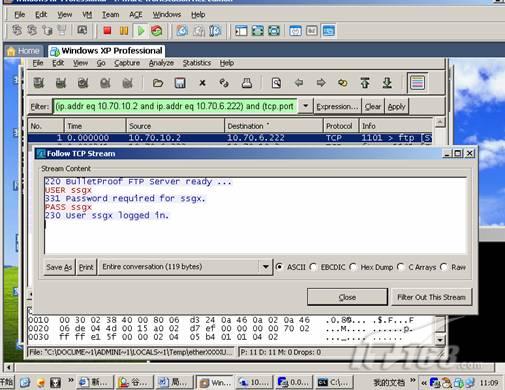505x390 pixels.
Task: Click the hex pane scroll down arrow
Action: coord(440,340)
